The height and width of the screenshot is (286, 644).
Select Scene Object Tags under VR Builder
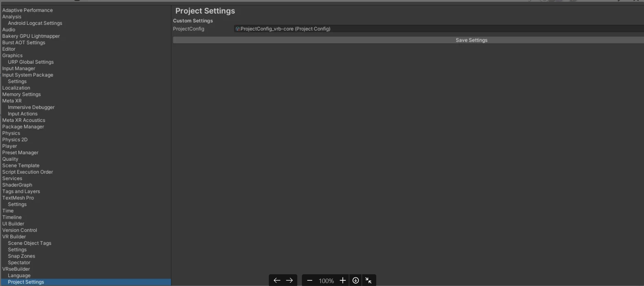click(30, 243)
